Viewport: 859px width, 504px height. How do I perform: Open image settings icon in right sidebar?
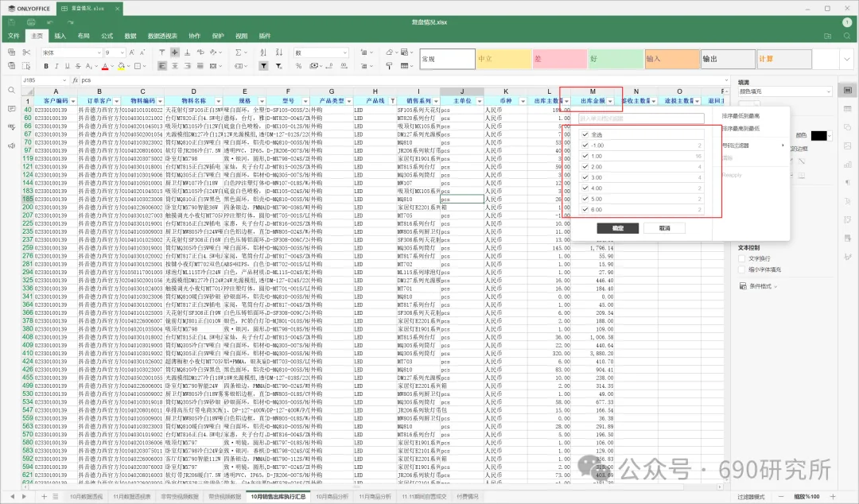(x=848, y=145)
